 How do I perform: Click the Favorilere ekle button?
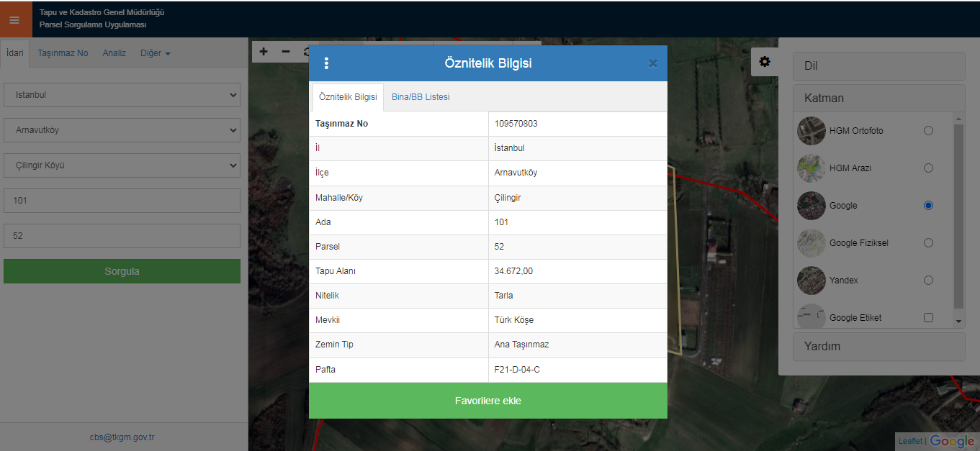pos(487,401)
